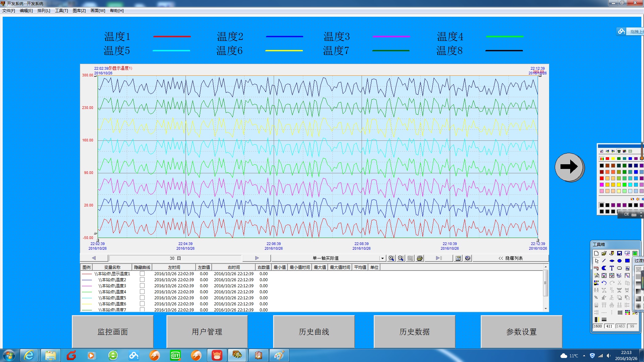
Task: Open the curve parameter list icon
Action: (458, 258)
